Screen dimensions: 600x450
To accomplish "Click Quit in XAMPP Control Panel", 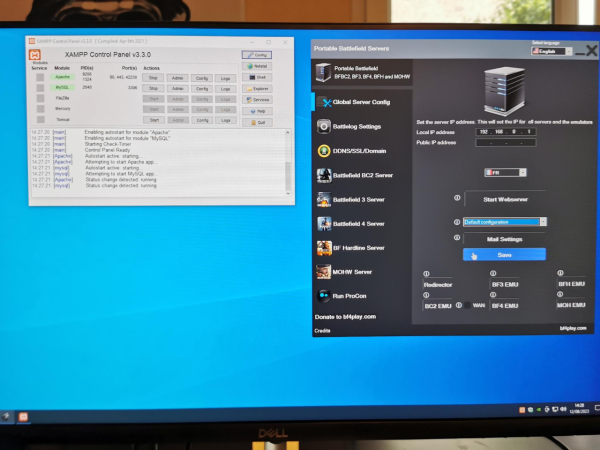I will [257, 122].
